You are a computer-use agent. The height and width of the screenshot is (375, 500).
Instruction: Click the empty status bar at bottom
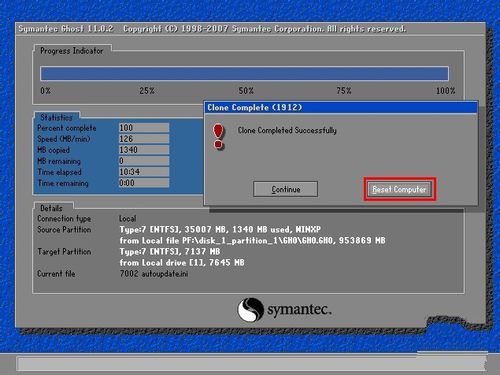(x=251, y=364)
